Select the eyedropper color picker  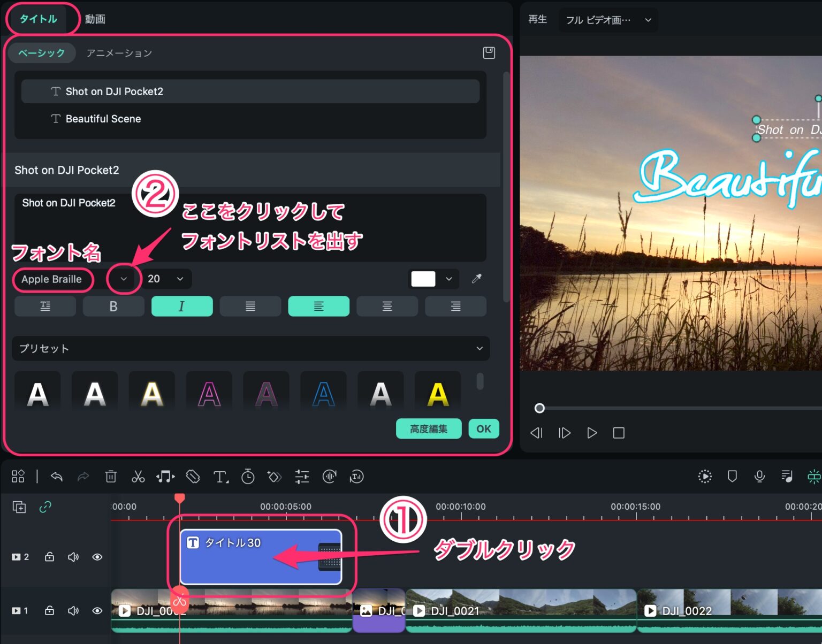tap(476, 279)
